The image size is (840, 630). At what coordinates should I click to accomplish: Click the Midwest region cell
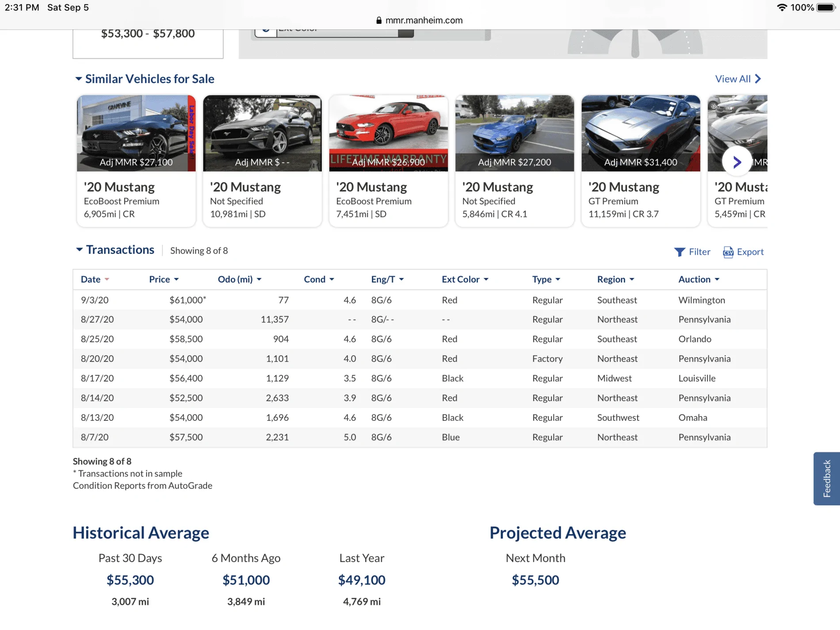[615, 378]
